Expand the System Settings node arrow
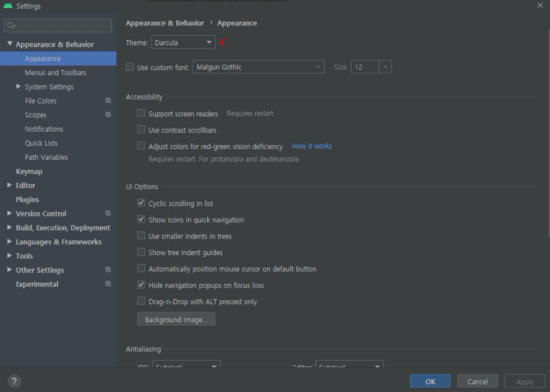Viewport: 550px width, 392px height. 19,86
